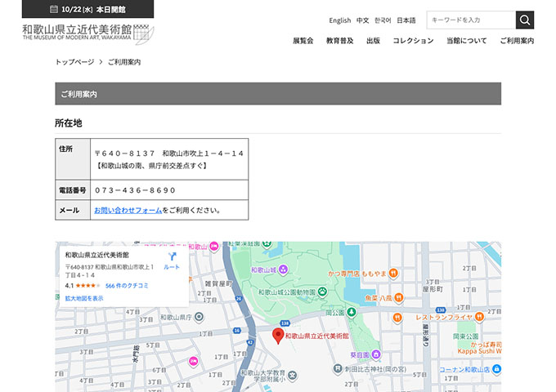Click the route directions arrow icon

pyautogui.click(x=173, y=256)
